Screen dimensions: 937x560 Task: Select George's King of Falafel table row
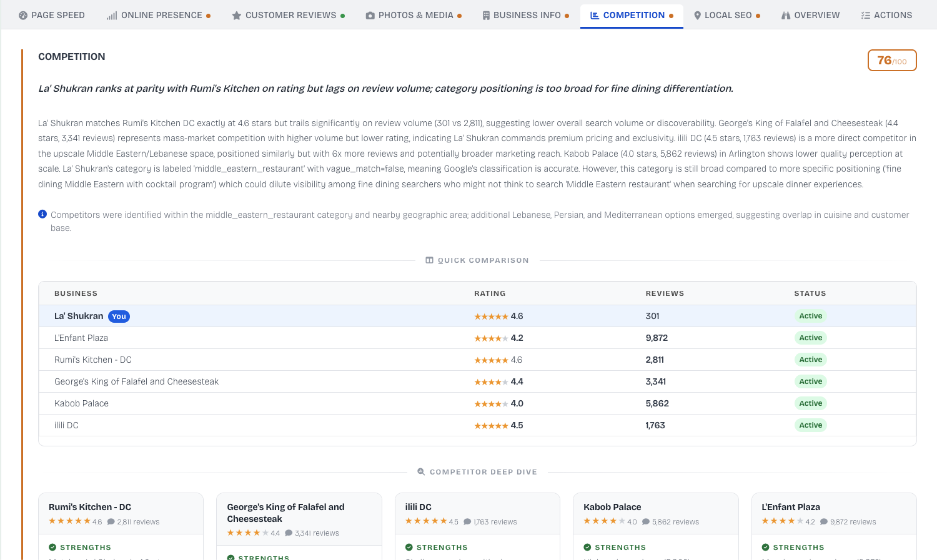(477, 381)
